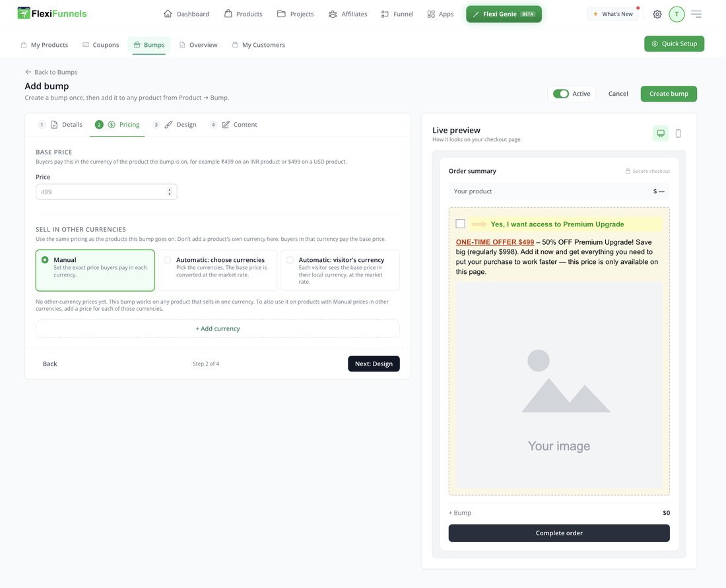Viewport: 726px width, 588px height.
Task: Click the Apps grid icon
Action: coord(431,14)
